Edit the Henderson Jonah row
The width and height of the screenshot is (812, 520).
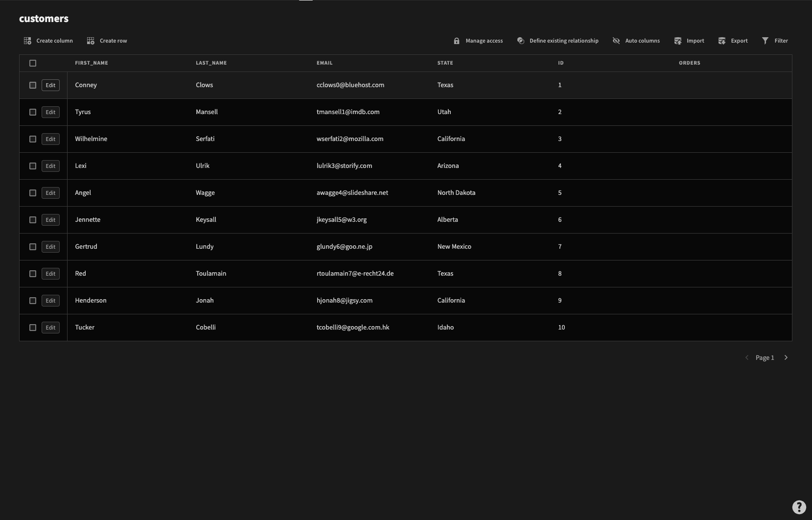click(x=50, y=301)
